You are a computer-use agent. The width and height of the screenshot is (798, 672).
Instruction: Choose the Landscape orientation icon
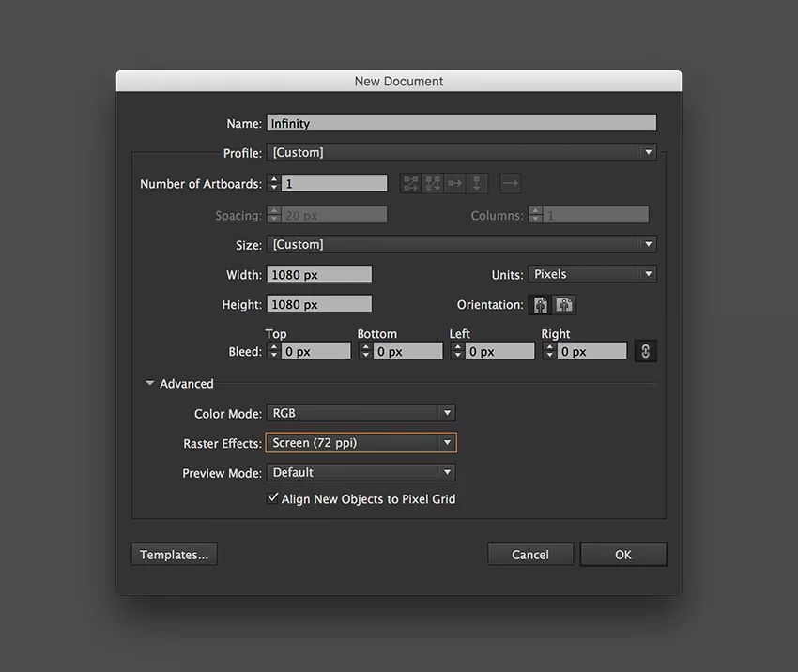pyautogui.click(x=564, y=305)
